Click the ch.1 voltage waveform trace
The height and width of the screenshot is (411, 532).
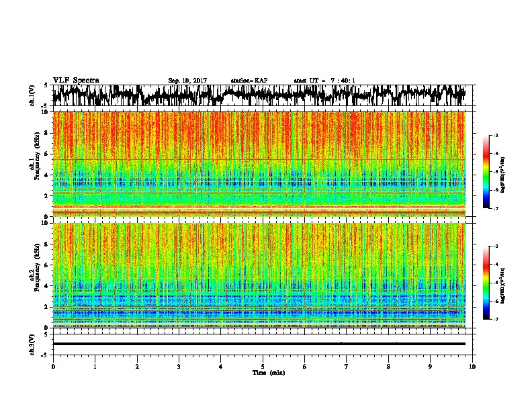pyautogui.click(x=259, y=95)
